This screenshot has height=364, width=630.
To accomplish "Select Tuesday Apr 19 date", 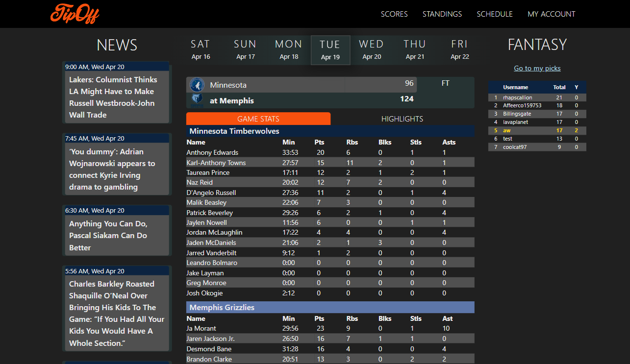I will [330, 50].
